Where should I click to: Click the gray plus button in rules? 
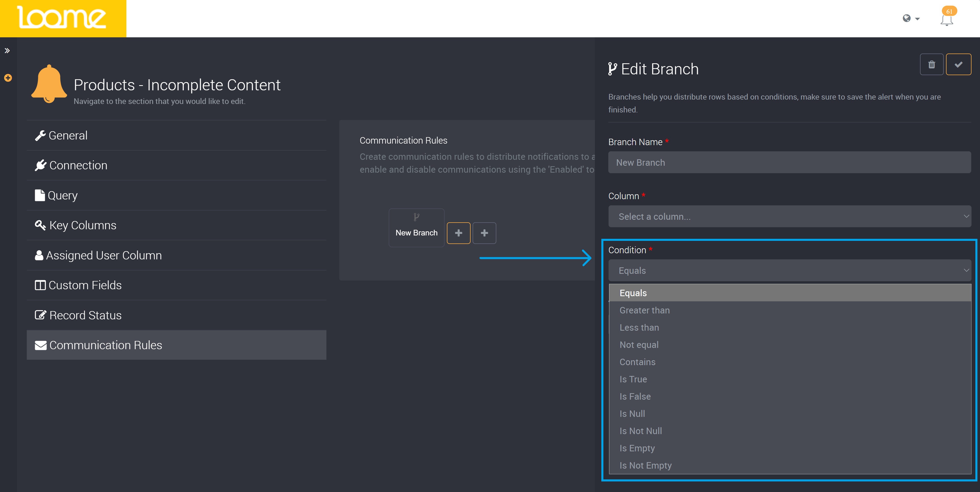[484, 233]
